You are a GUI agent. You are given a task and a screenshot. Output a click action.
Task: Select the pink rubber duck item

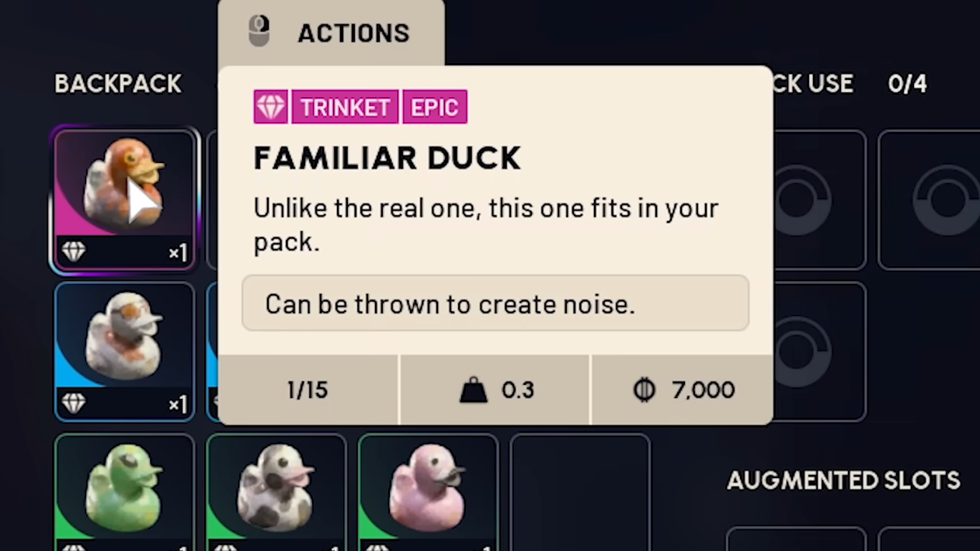pos(428,492)
